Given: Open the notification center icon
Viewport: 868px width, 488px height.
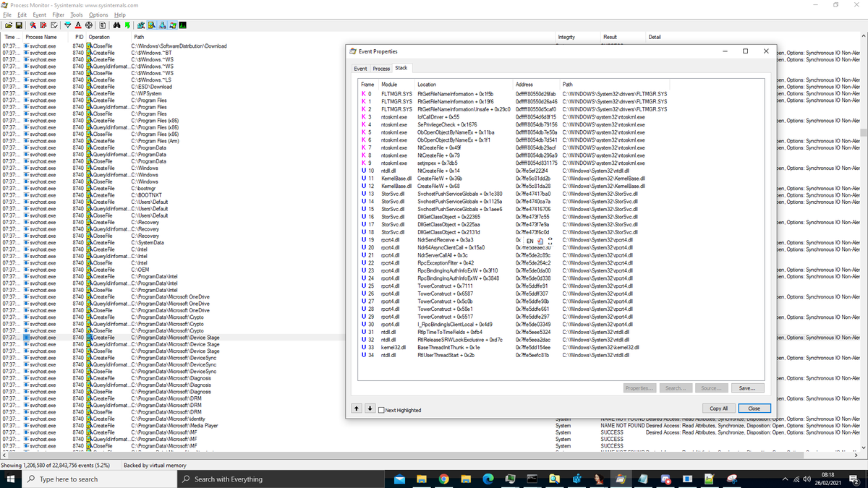Looking at the screenshot, I should (x=854, y=479).
